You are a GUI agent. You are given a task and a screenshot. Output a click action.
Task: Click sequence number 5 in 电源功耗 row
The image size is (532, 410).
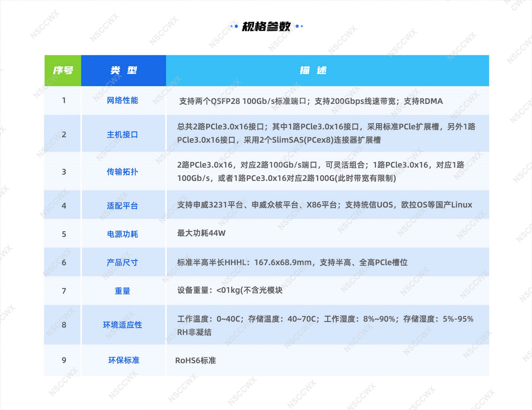[64, 234]
